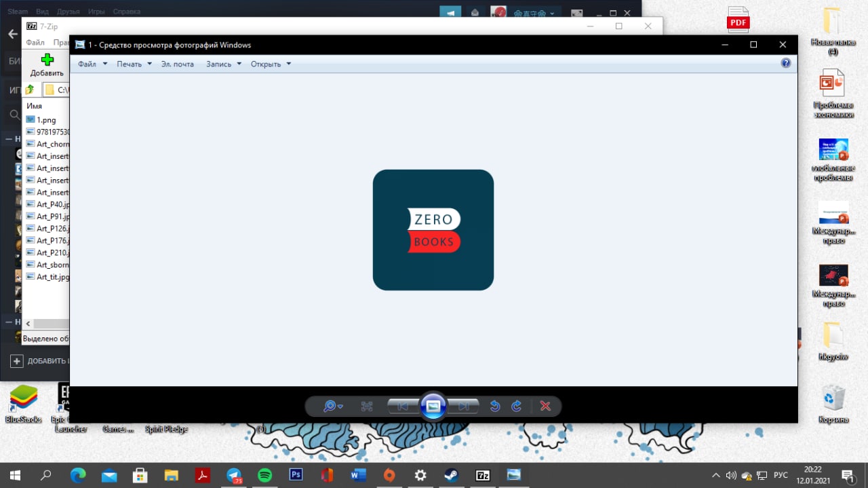Open the PDF file on desktop

[x=738, y=20]
